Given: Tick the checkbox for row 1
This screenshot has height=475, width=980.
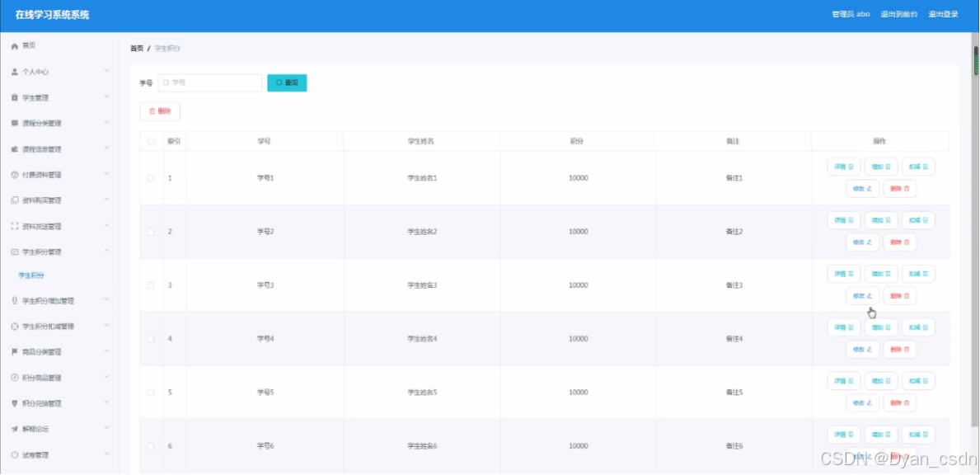Looking at the screenshot, I should (x=151, y=178).
